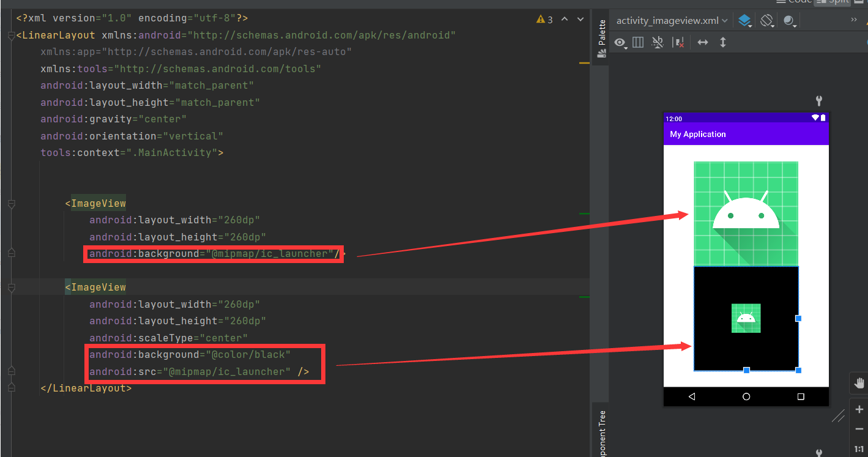Click the LinearLayout android:layout_height="match_parent" line
This screenshot has width=868, height=457.
click(x=150, y=102)
